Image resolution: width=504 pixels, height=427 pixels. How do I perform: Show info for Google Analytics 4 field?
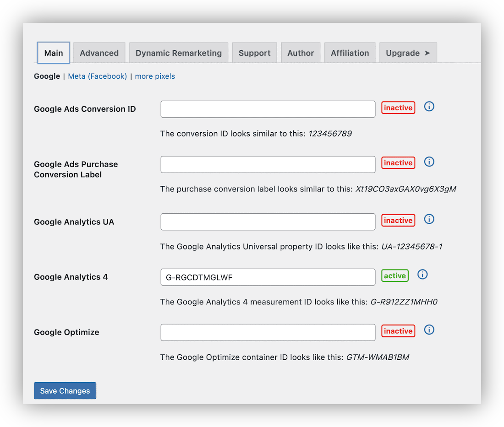(422, 275)
